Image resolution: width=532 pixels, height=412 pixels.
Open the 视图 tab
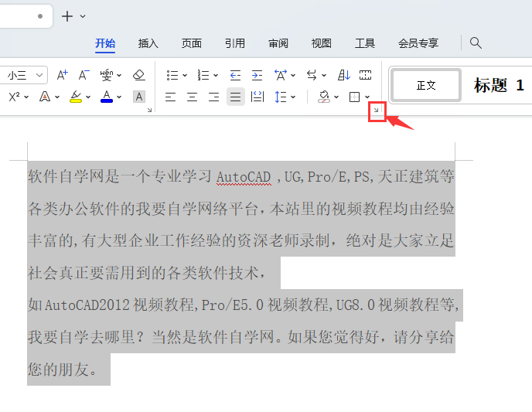pos(322,43)
